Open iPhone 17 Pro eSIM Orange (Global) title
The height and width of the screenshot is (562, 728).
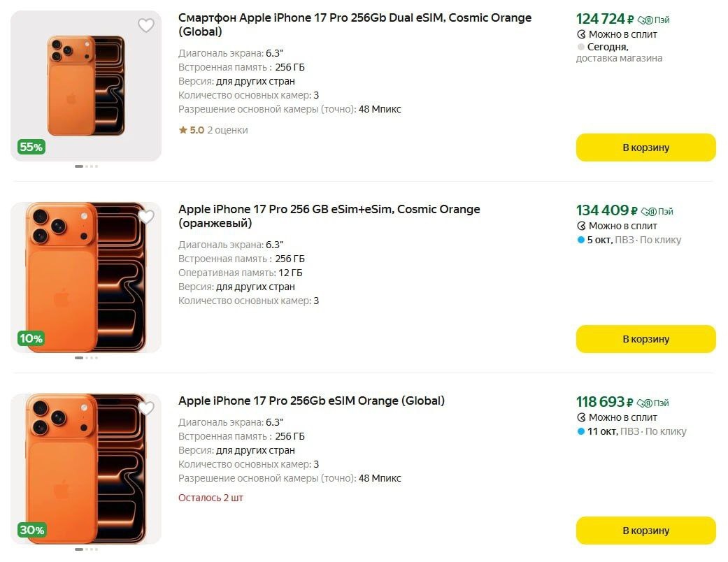311,401
